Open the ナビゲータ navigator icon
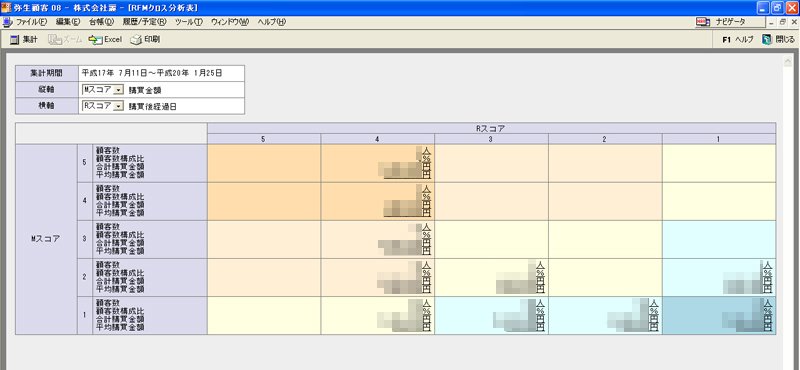The image size is (800, 370). coord(703,22)
